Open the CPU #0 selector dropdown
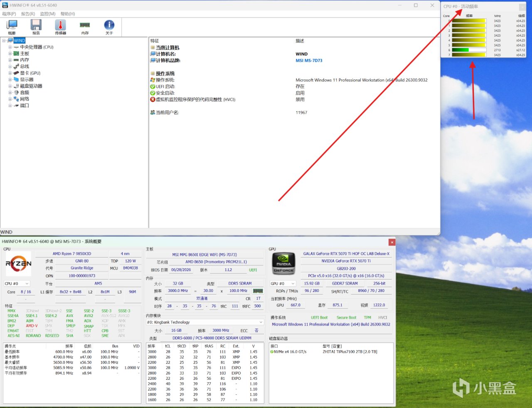Image resolution: width=532 pixels, height=408 pixels. pos(17,284)
